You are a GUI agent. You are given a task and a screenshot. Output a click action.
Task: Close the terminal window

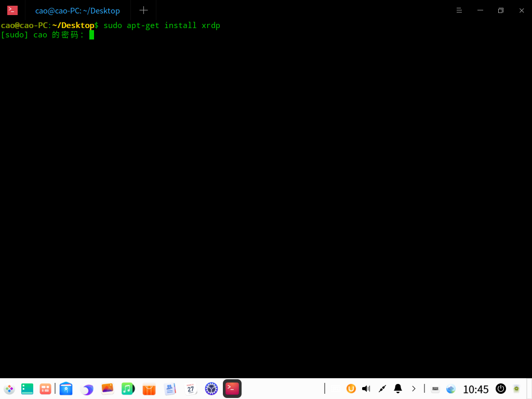tap(522, 10)
